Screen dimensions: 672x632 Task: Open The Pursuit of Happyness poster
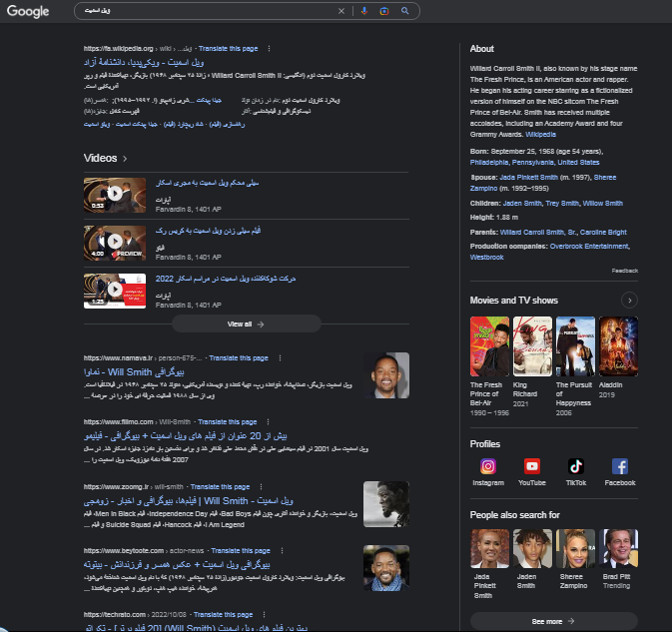575,346
